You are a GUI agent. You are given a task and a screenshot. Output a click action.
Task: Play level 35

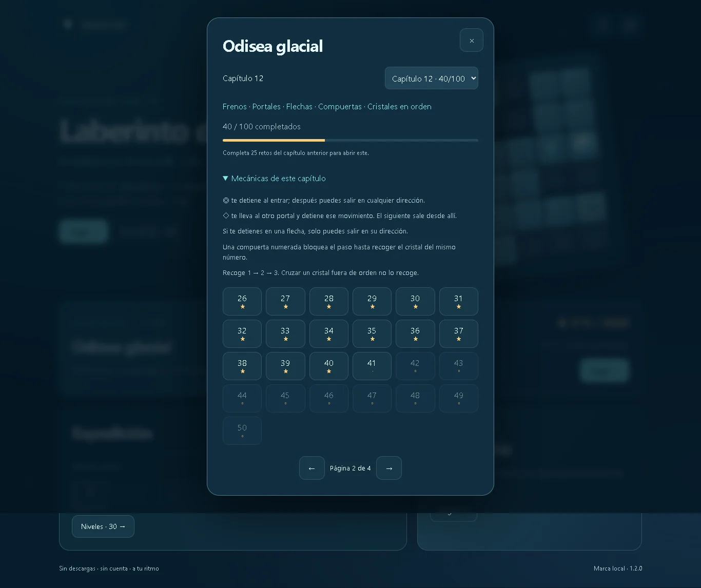[x=372, y=334]
